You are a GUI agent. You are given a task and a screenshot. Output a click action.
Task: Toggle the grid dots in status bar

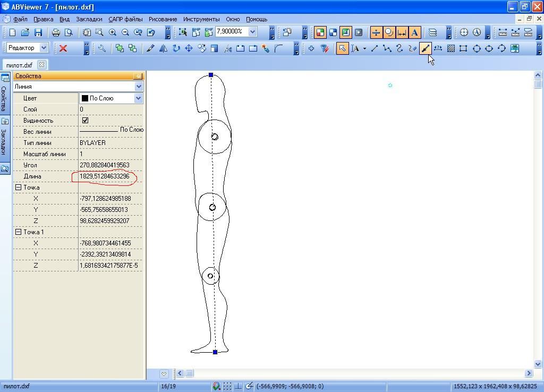click(227, 386)
